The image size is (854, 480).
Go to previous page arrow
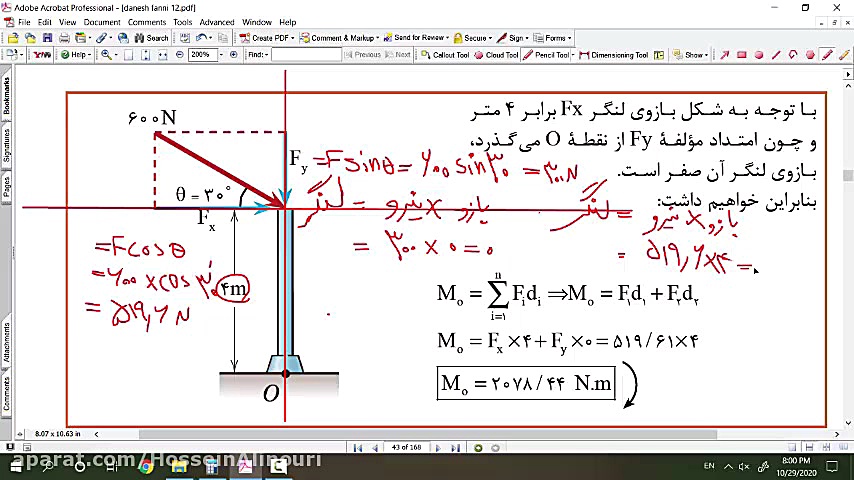point(375,448)
